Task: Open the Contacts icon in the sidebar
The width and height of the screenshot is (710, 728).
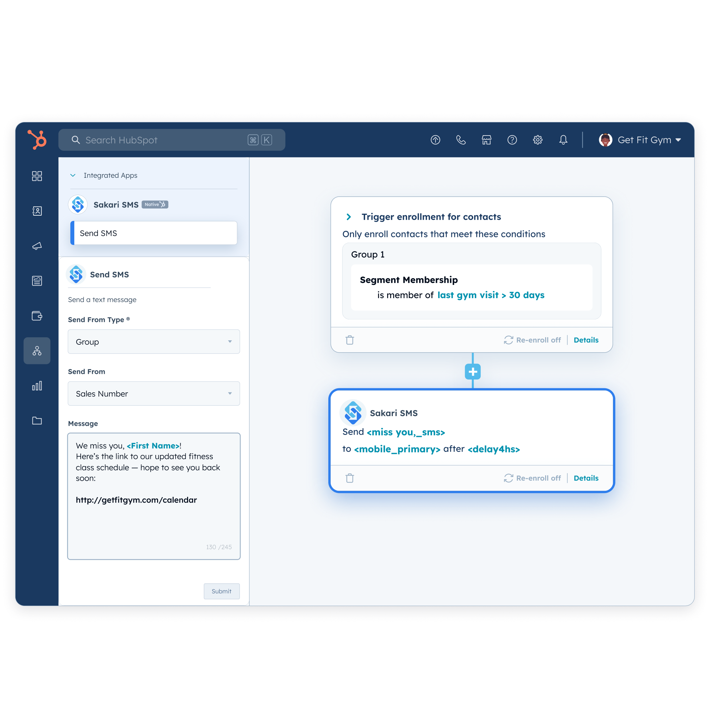Action: coord(37,211)
